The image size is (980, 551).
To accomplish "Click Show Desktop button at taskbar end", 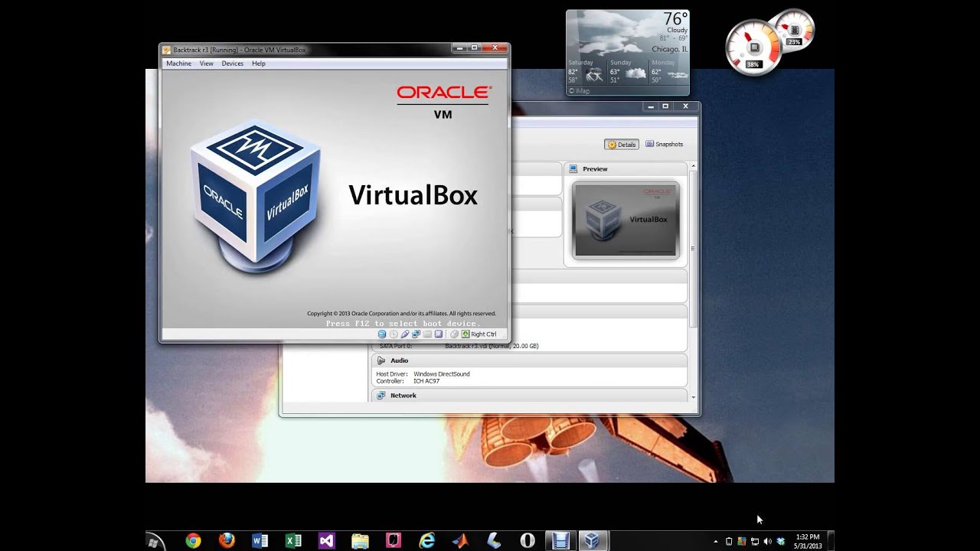I will click(831, 541).
